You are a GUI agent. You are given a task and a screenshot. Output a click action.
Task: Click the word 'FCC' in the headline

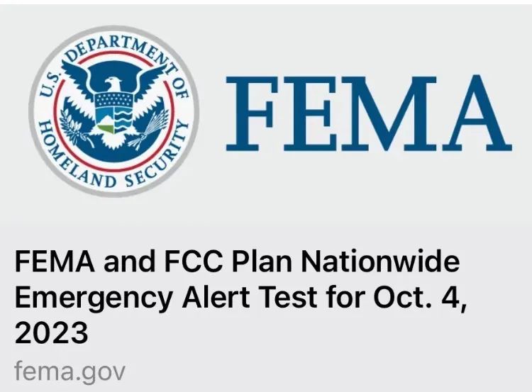coord(194,261)
